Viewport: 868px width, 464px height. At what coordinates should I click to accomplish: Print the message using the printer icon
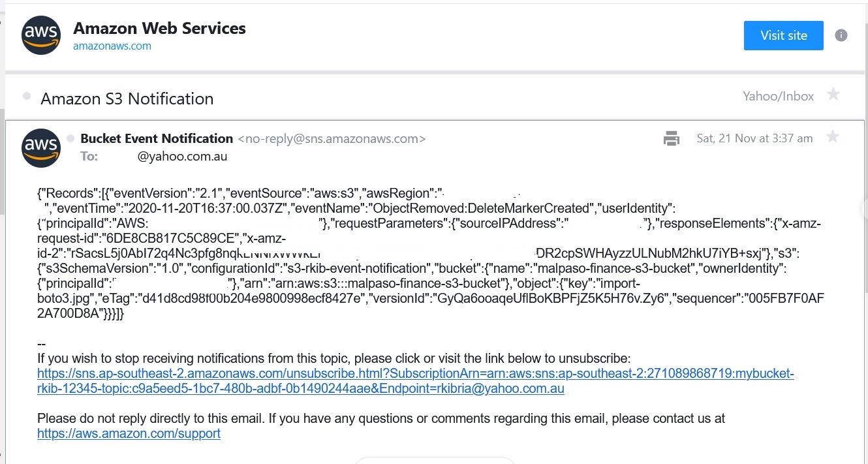coord(672,138)
